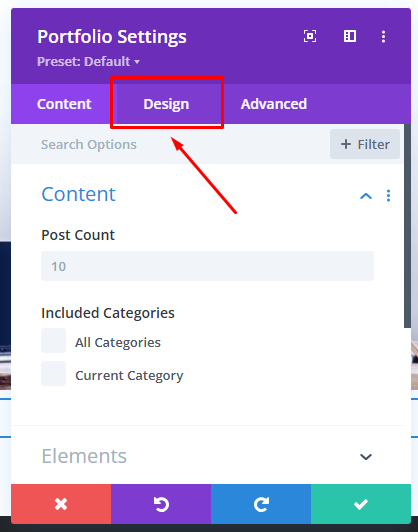418x532 pixels.
Task: Click the panel's vertical scrollbar
Action: point(407,226)
